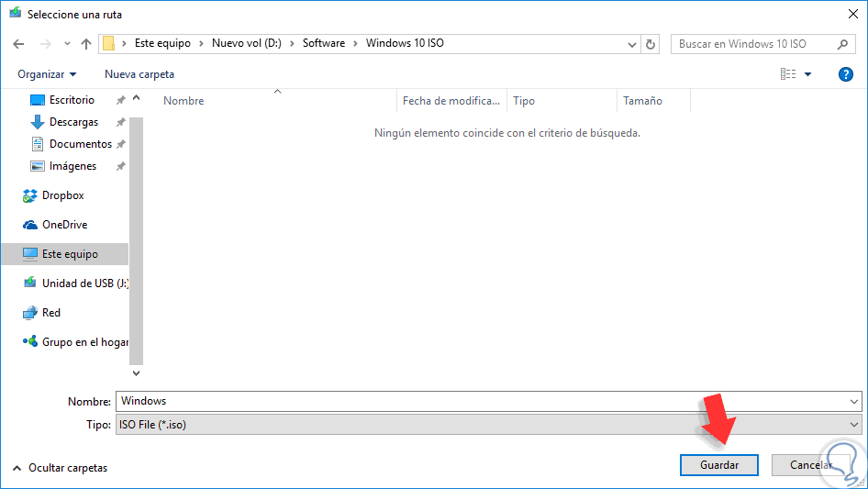Screen dimensions: 868x489
Task: Click the search magnifier icon
Action: click(x=842, y=44)
